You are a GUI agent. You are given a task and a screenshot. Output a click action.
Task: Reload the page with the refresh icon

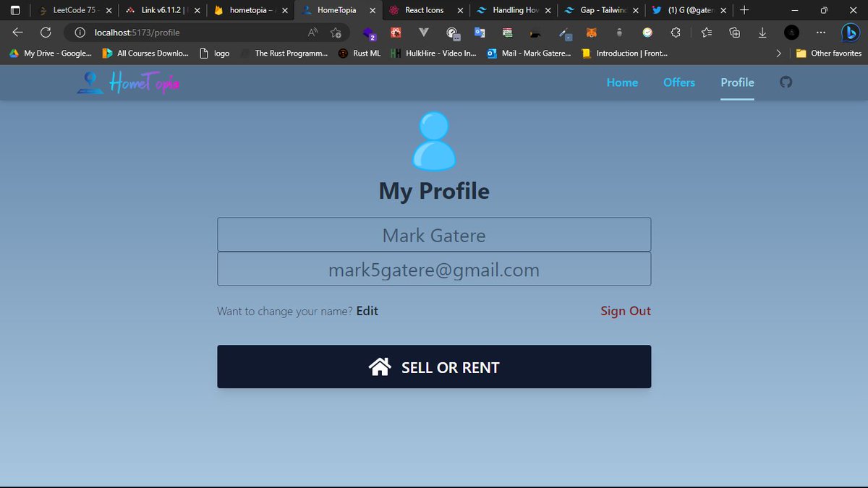(46, 33)
